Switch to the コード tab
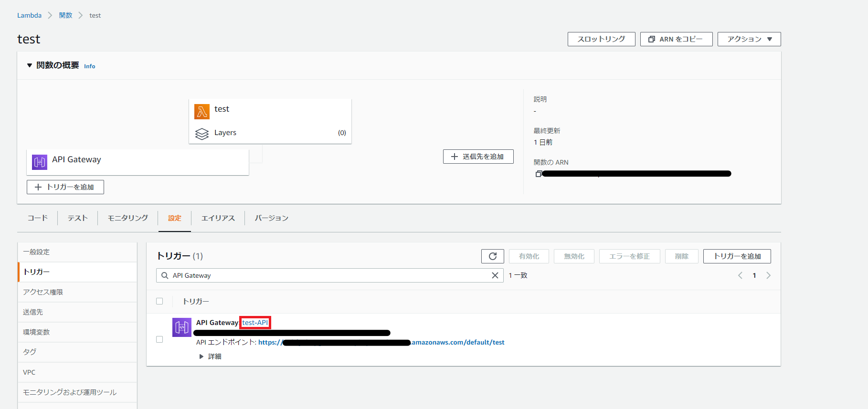Viewport: 868px width, 409px height. [38, 218]
